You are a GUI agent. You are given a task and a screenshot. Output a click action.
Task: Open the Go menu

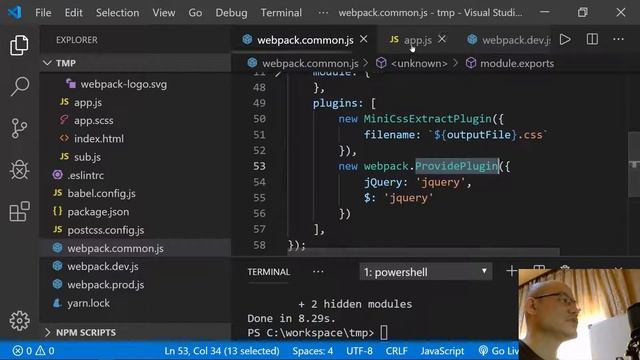(x=195, y=13)
